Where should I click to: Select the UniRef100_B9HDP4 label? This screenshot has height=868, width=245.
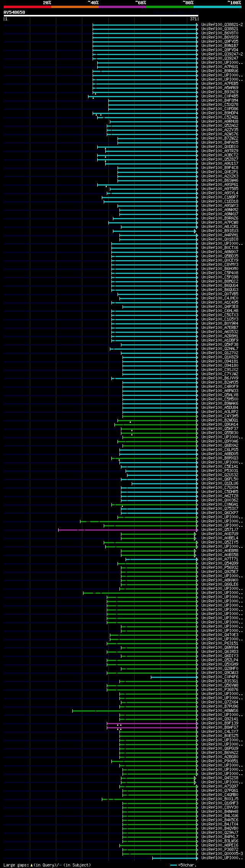click(220, 113)
